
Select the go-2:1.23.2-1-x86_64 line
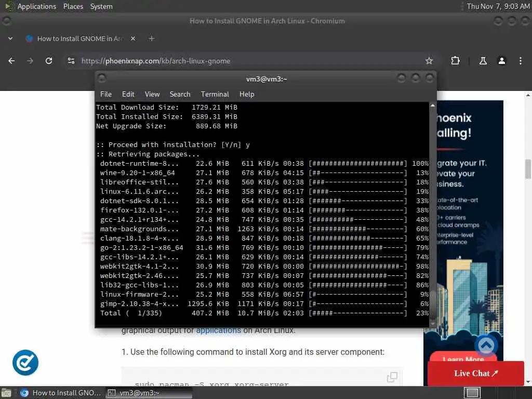[262, 248]
